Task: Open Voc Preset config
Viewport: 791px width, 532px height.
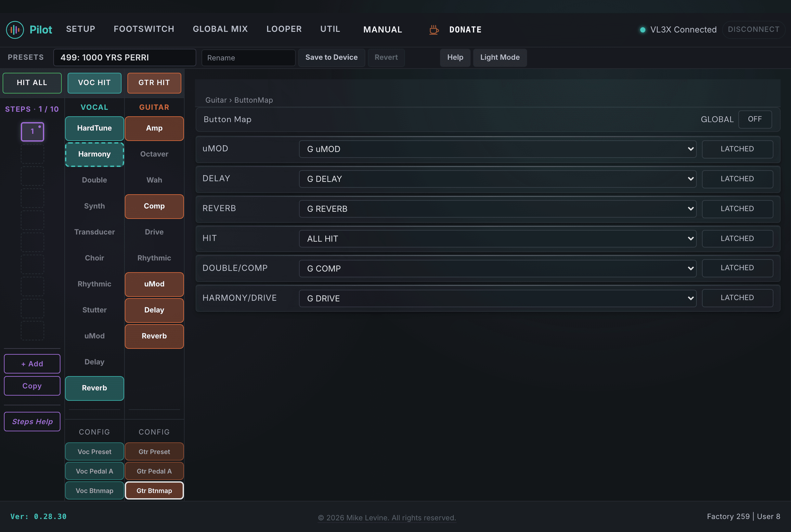Action: (94, 451)
